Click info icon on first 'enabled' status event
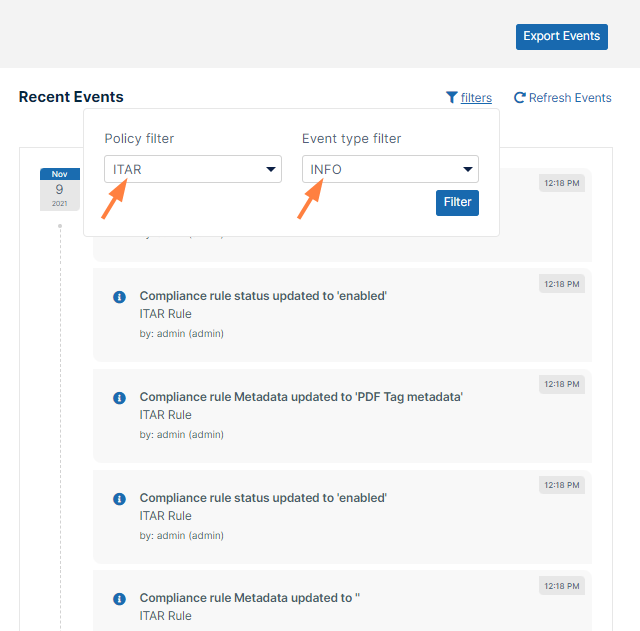The image size is (640, 631). coord(119,296)
